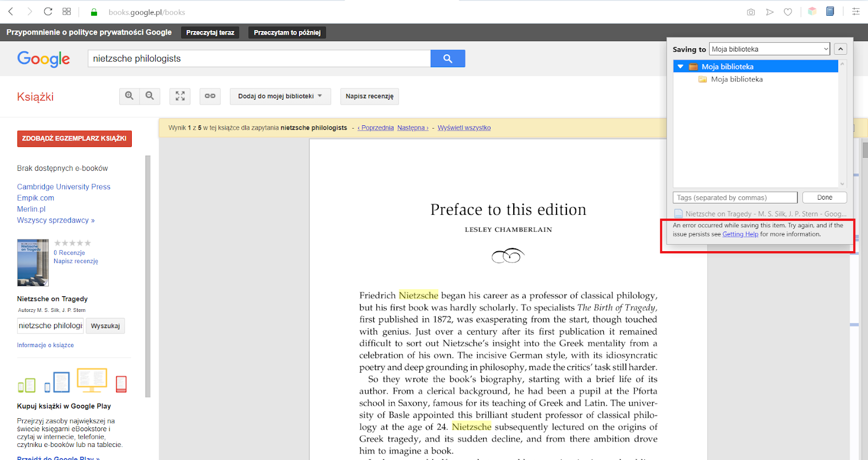This screenshot has width=868, height=460.
Task: Open the browser easy setup menu icon
Action: (x=856, y=11)
